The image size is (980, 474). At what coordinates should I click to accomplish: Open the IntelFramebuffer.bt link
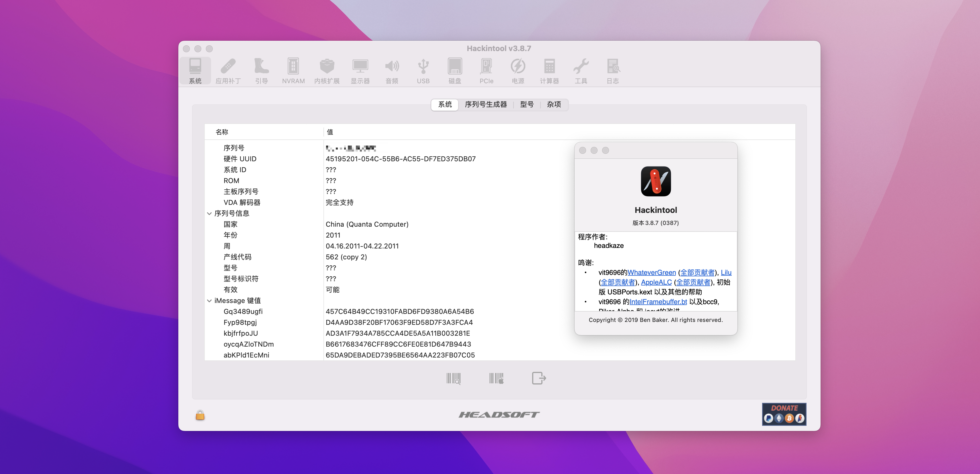pos(658,302)
